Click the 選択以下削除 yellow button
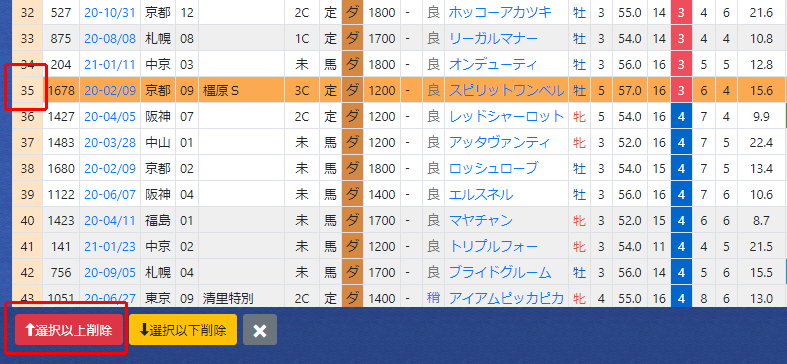This screenshot has width=787, height=364. [x=183, y=330]
